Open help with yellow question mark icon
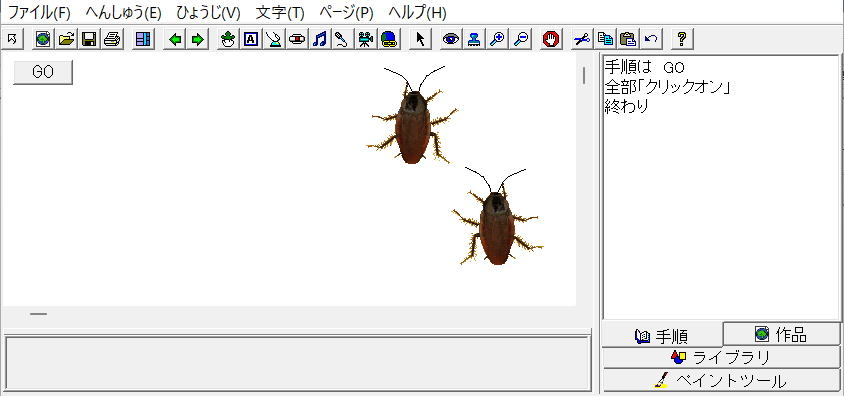Viewport: 844px width, 396px height. coord(682,39)
